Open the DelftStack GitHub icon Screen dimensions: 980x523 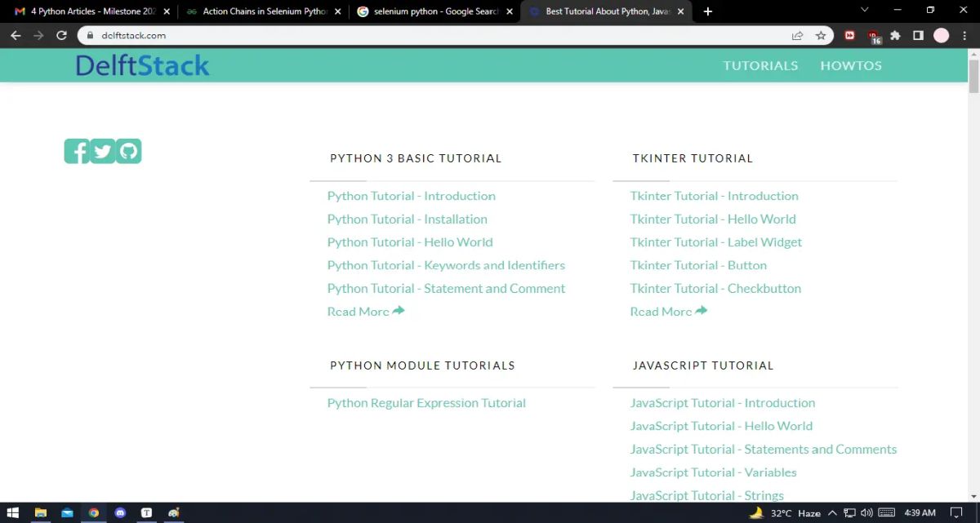coord(128,151)
